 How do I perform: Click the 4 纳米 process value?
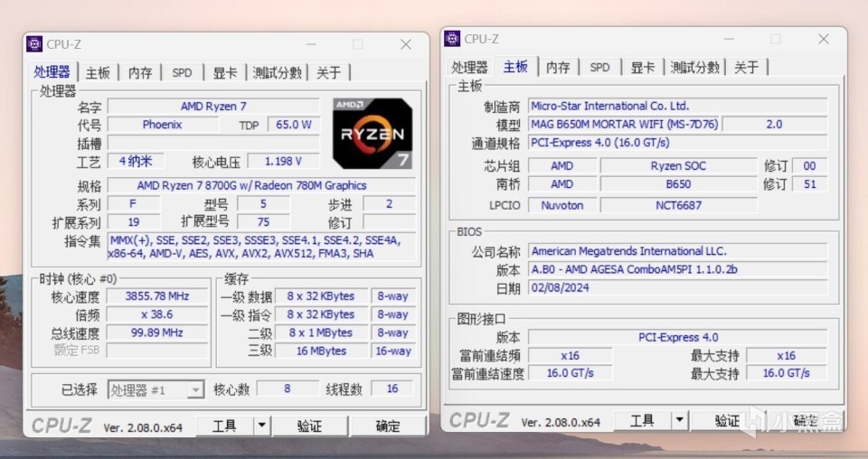[136, 161]
